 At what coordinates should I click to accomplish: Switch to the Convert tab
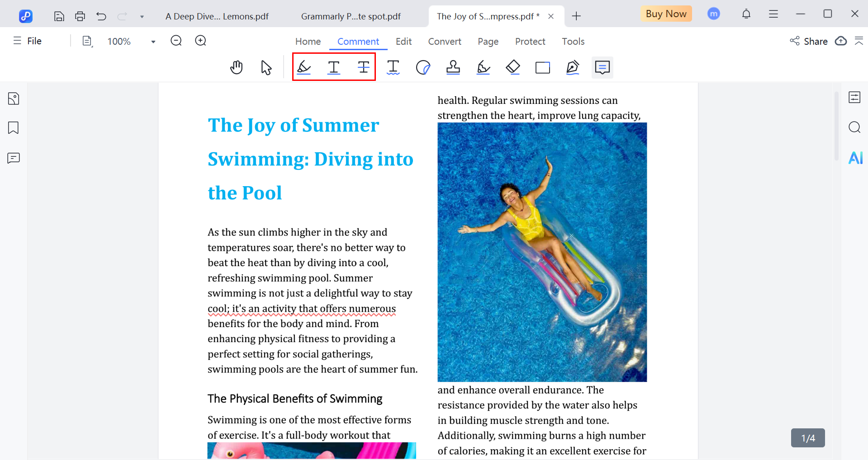444,41
